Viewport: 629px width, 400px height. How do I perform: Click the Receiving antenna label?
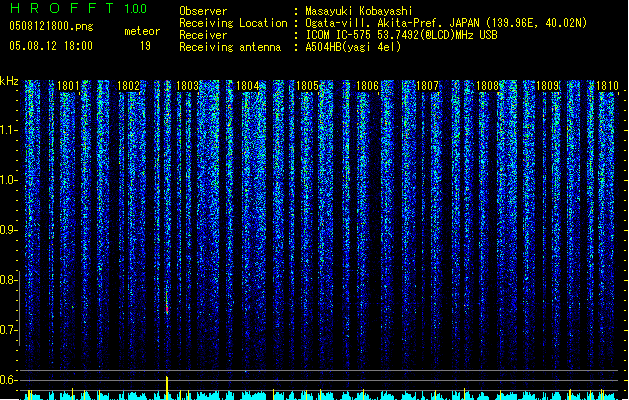click(230, 47)
